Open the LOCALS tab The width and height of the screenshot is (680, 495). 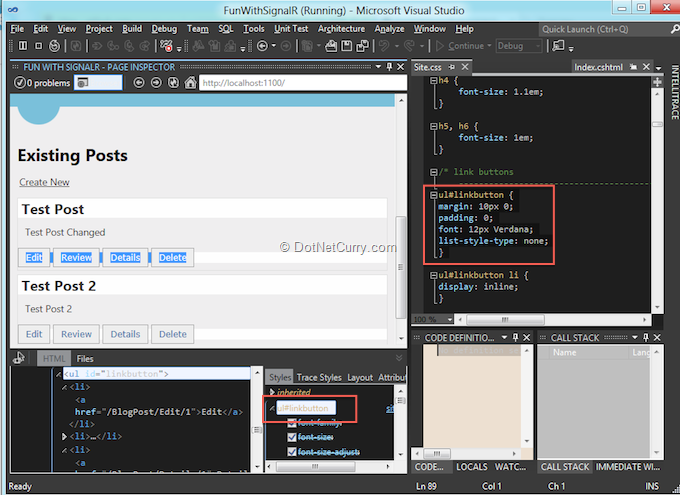click(x=471, y=467)
